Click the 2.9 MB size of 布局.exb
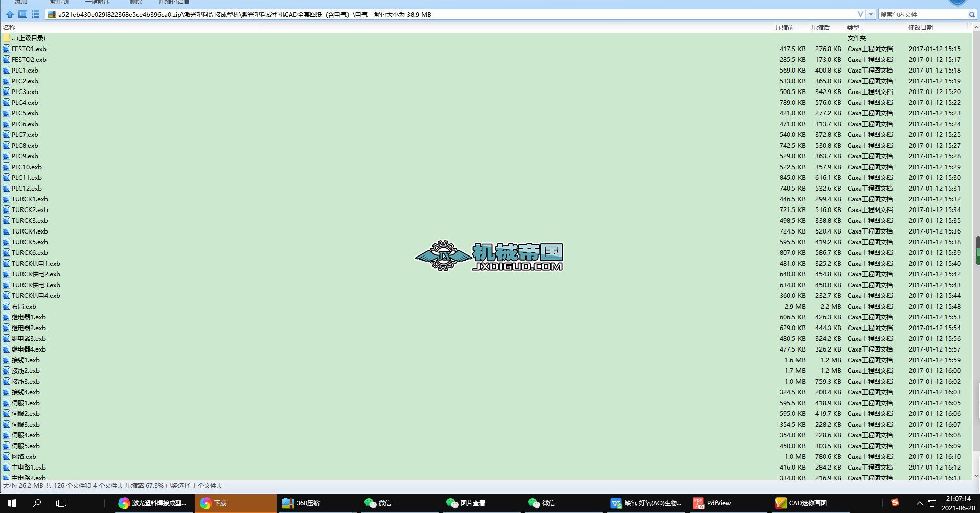This screenshot has width=980, height=513. coord(795,307)
